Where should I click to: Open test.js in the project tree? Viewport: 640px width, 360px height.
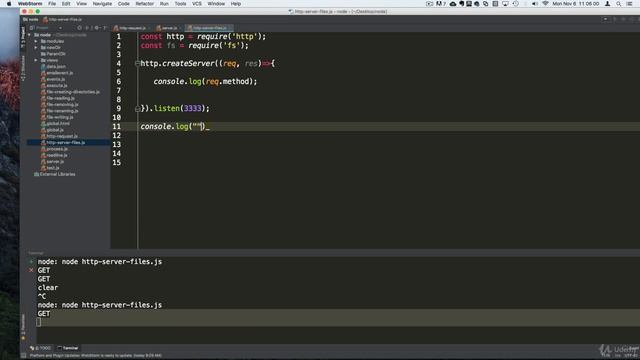[x=50, y=168]
